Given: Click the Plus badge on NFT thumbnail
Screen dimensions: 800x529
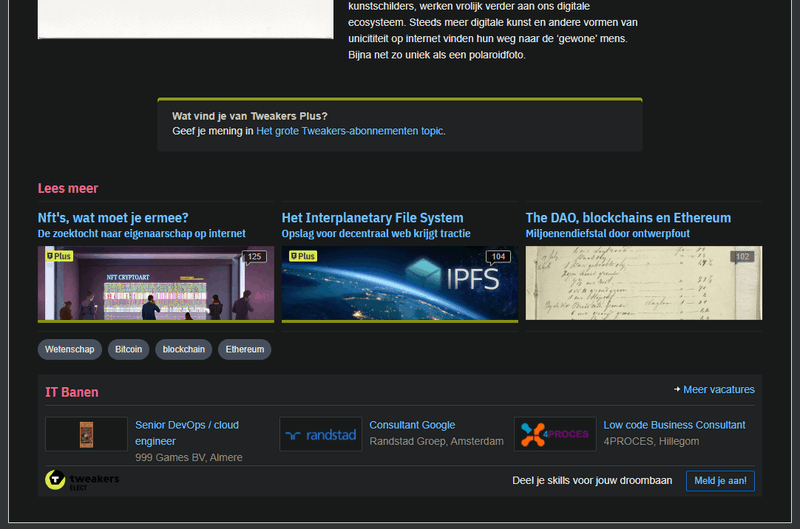Looking at the screenshot, I should (59, 256).
